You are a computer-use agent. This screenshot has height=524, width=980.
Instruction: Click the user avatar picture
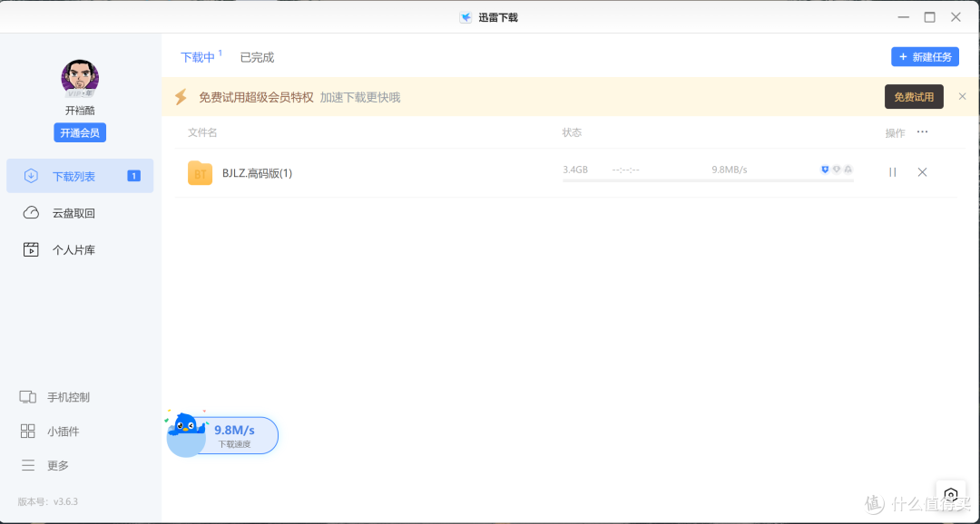[80, 79]
